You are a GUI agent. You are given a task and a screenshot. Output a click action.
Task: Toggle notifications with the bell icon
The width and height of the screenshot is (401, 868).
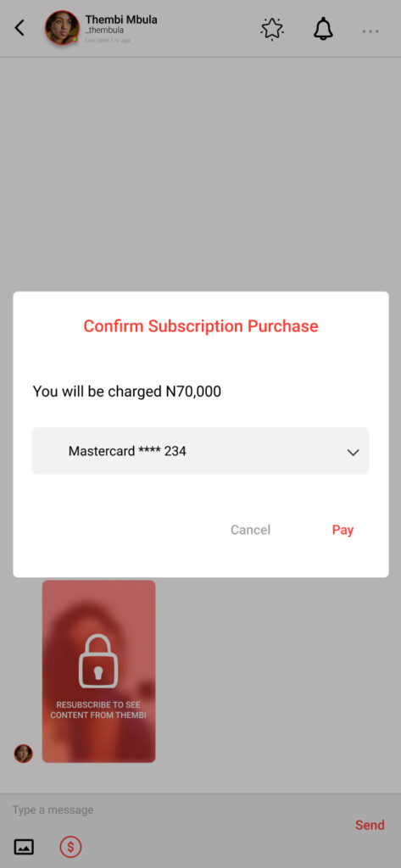pyautogui.click(x=323, y=29)
